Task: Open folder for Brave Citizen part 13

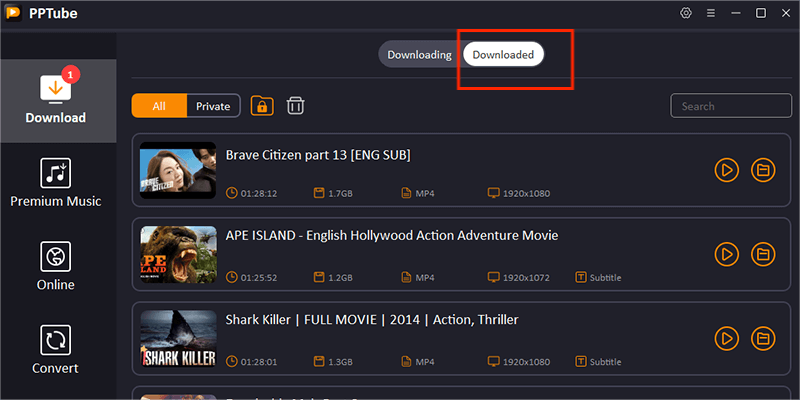Action: click(763, 171)
